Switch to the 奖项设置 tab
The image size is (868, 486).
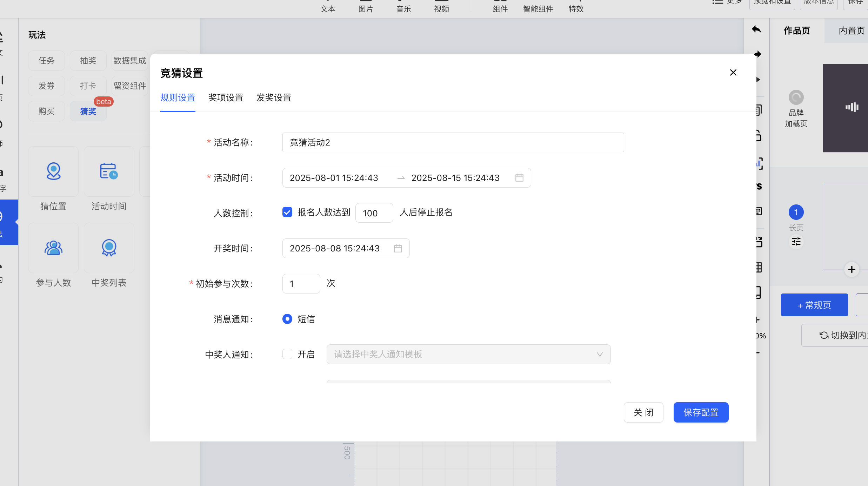[226, 97]
